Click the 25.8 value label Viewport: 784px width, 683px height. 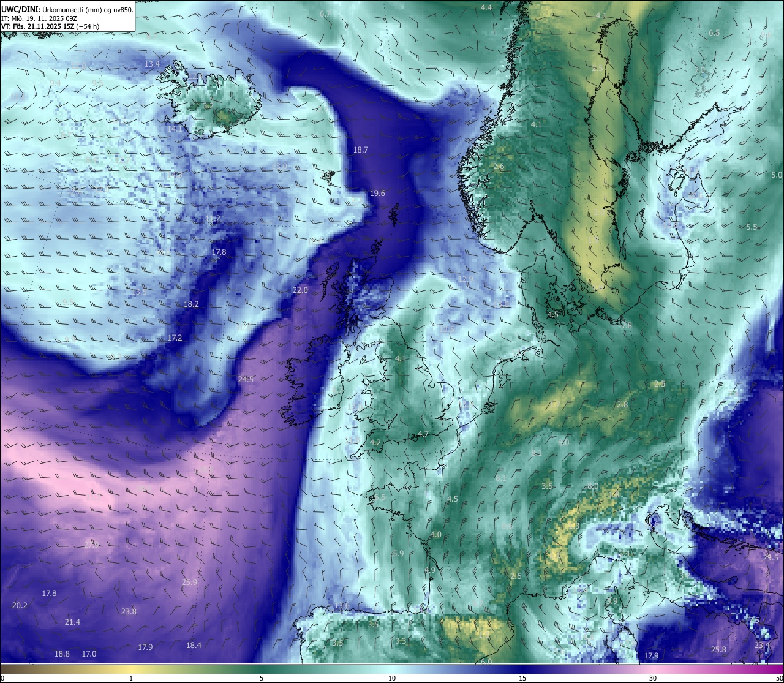click(718, 650)
